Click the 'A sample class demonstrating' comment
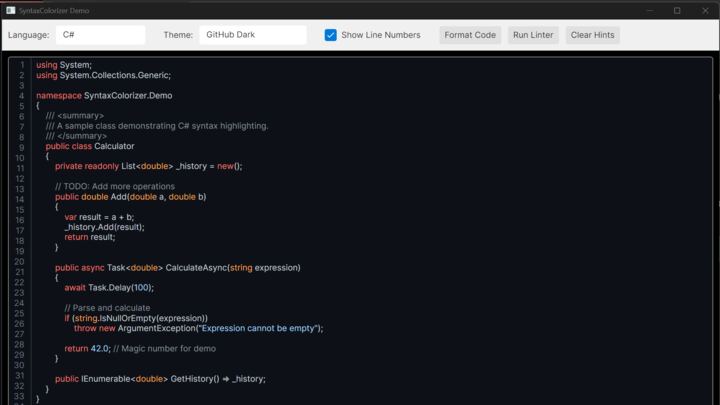The width and height of the screenshot is (720, 405). tap(110, 126)
